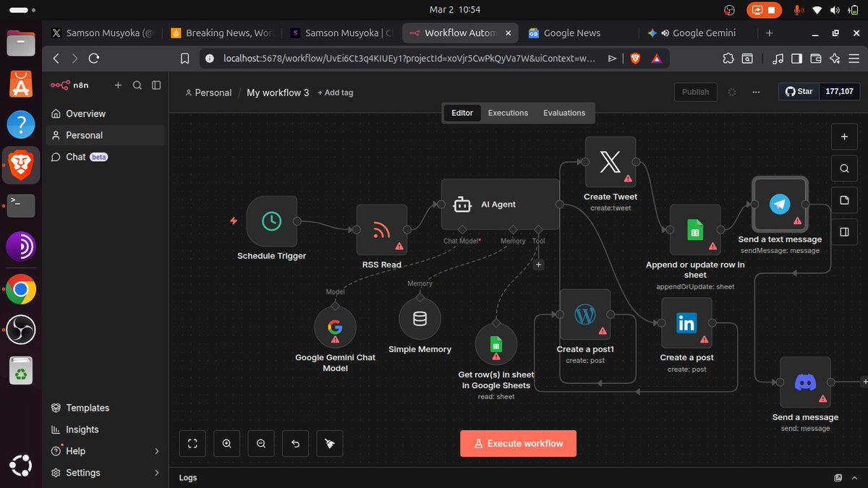Viewport: 868px width, 488px height.
Task: Zoom in on the workflow canvas
Action: pyautogui.click(x=227, y=444)
